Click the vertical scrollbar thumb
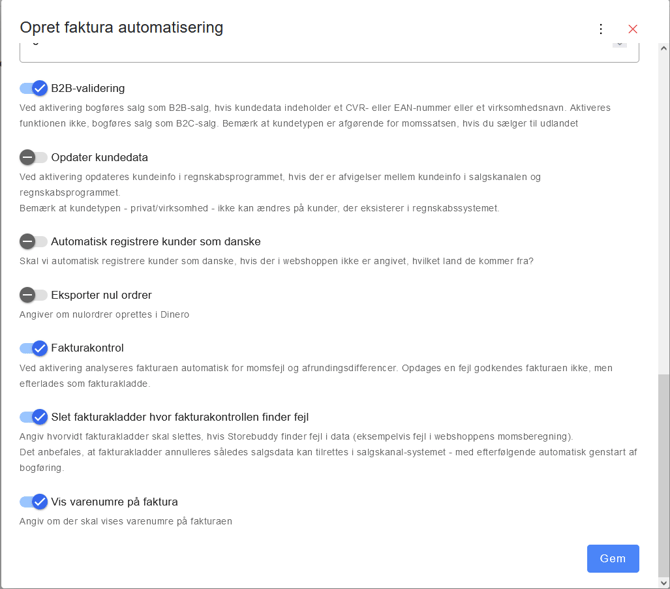 (664, 475)
